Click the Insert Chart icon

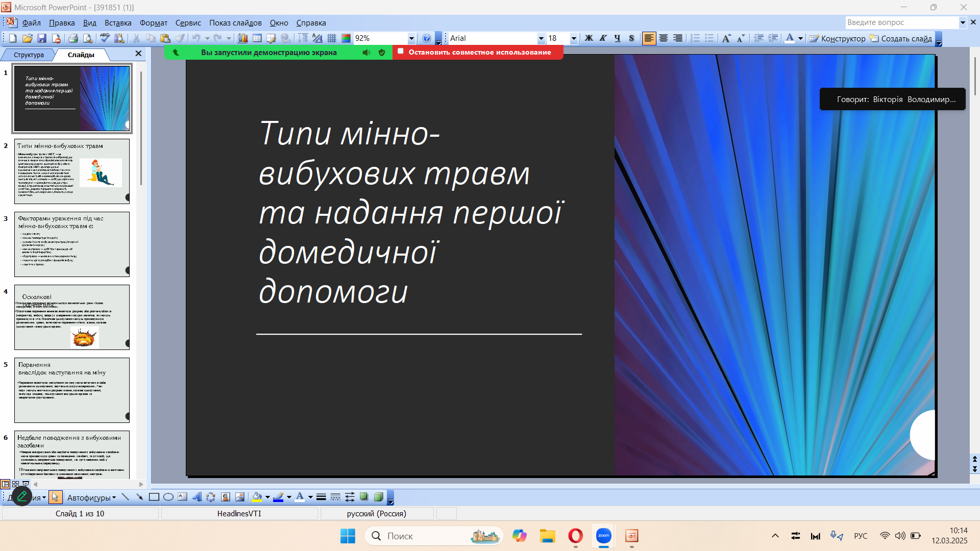(243, 38)
